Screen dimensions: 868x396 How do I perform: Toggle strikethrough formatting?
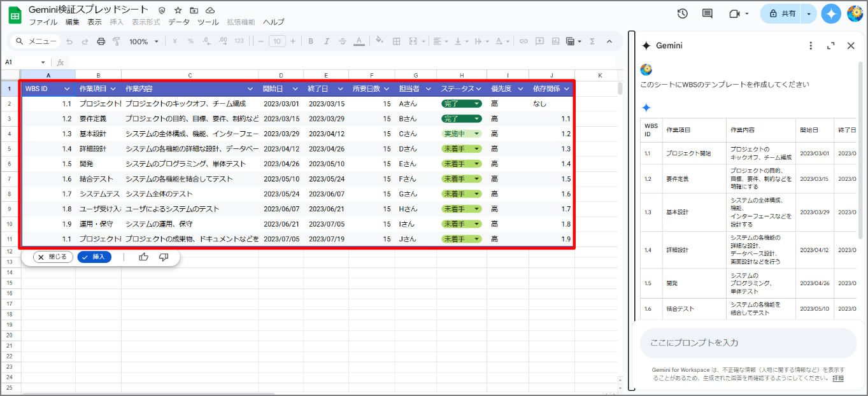coord(343,41)
